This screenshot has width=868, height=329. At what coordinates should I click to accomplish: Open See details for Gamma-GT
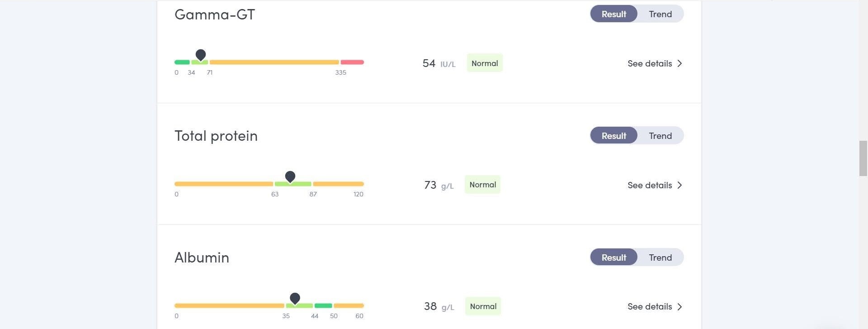pyautogui.click(x=649, y=64)
